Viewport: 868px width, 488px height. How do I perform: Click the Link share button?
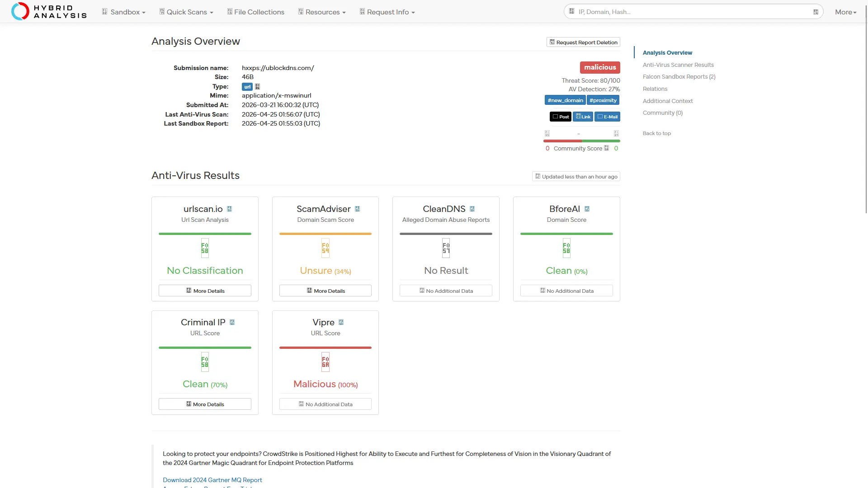tap(583, 117)
